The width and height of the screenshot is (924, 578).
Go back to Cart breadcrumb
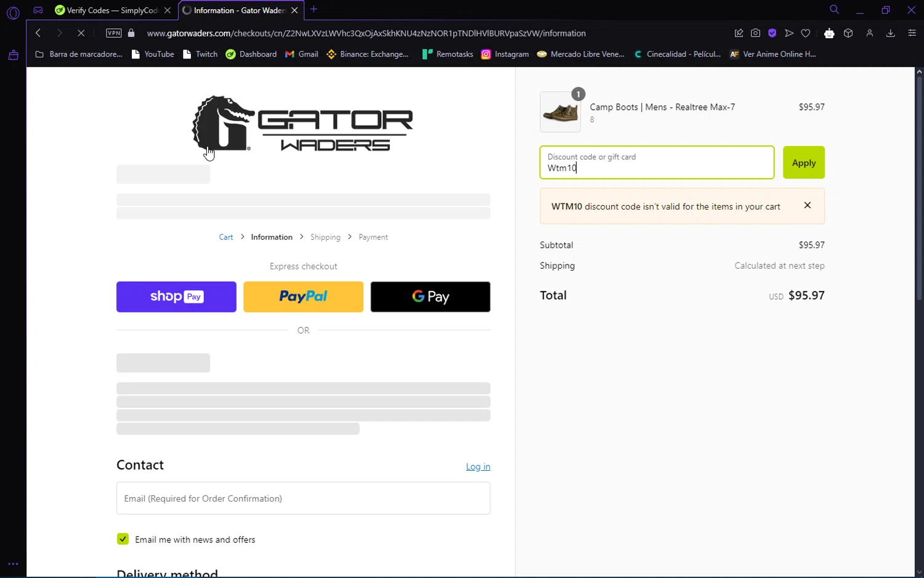tap(226, 237)
